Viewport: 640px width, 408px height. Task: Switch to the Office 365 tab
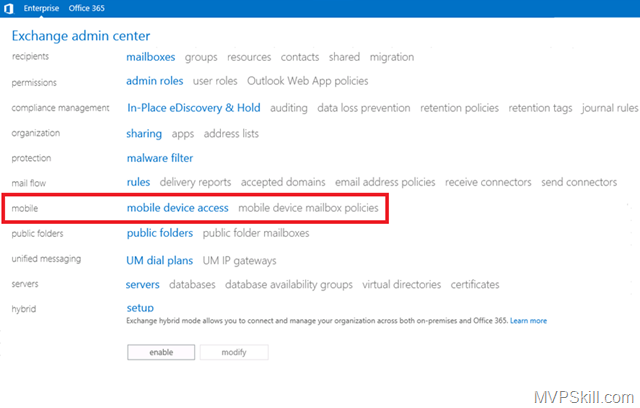tap(89, 8)
